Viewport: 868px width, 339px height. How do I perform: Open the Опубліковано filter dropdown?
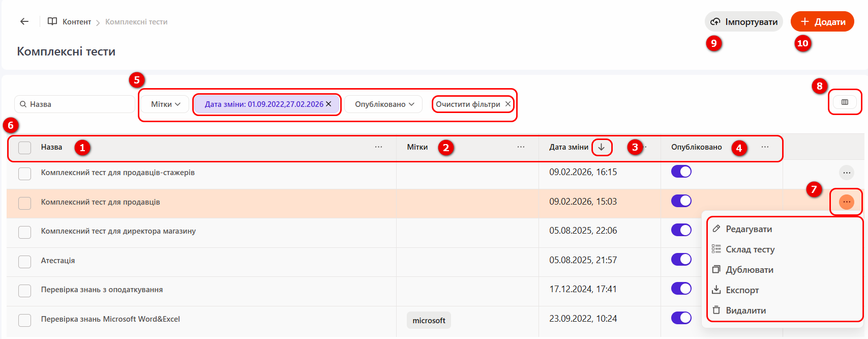point(384,104)
